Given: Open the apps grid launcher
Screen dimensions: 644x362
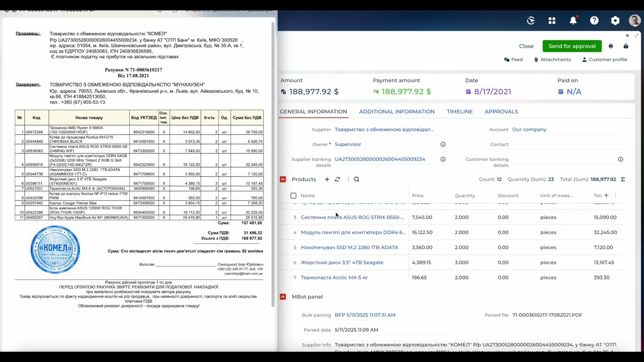Looking at the screenshot, I should point(552,21).
